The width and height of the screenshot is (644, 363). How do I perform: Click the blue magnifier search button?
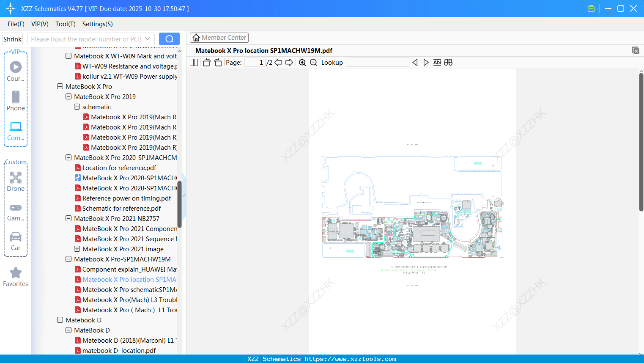[x=169, y=39]
